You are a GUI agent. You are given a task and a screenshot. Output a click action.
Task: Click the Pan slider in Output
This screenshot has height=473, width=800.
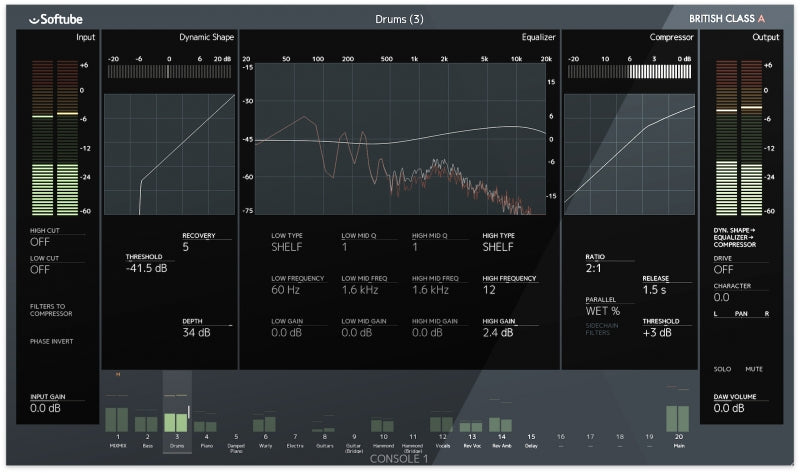tap(739, 314)
